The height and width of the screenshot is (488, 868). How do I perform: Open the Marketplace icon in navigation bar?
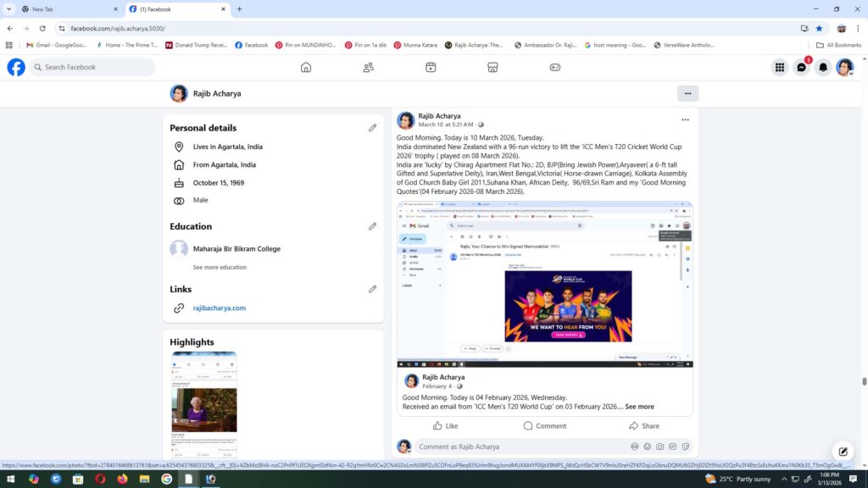coord(492,68)
